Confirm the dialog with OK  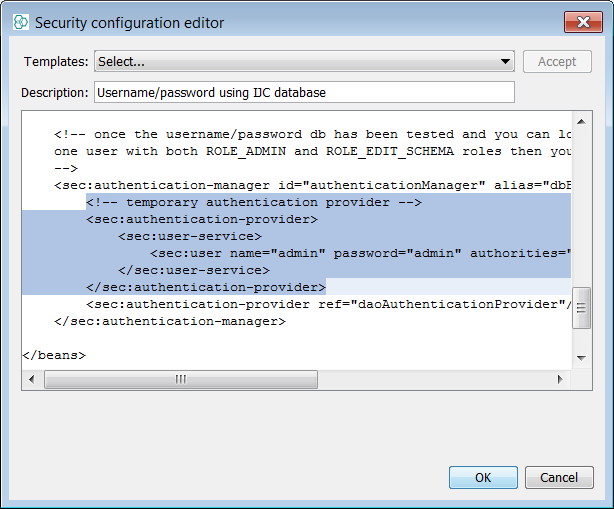pyautogui.click(x=483, y=478)
